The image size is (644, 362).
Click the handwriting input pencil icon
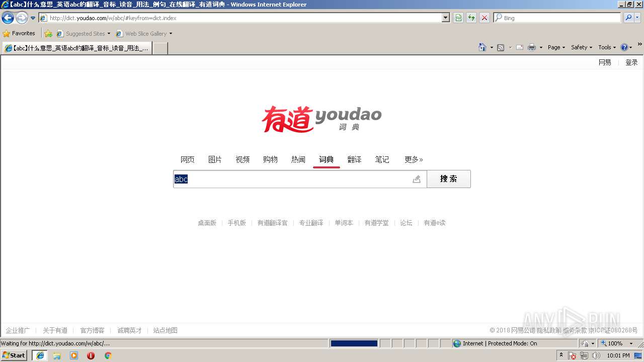pyautogui.click(x=417, y=179)
